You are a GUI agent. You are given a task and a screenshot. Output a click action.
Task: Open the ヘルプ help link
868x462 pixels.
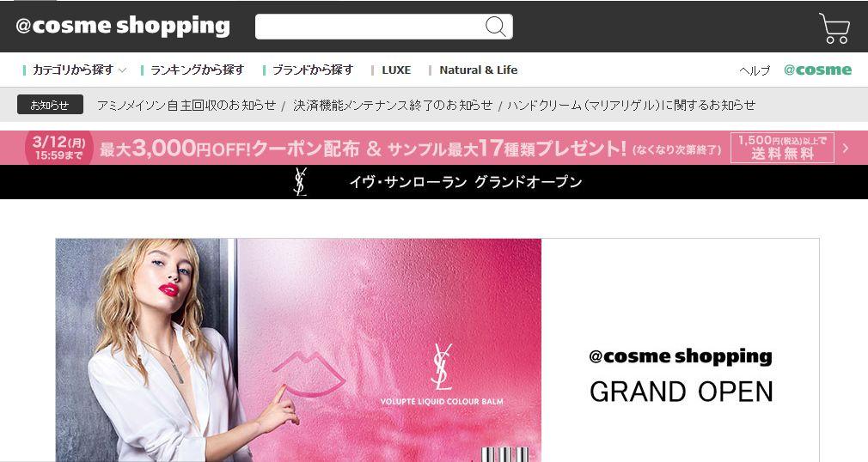pos(755,70)
